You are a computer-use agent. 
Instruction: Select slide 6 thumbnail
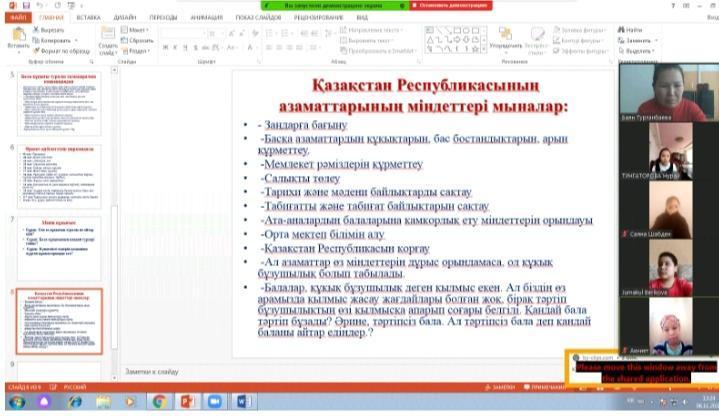click(59, 176)
